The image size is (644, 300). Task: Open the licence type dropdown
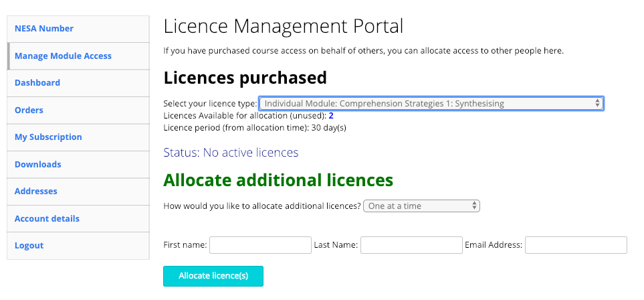(x=431, y=104)
